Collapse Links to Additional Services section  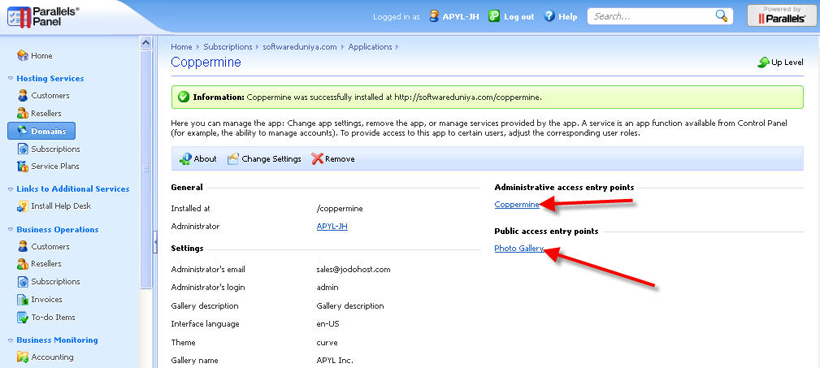click(x=10, y=189)
